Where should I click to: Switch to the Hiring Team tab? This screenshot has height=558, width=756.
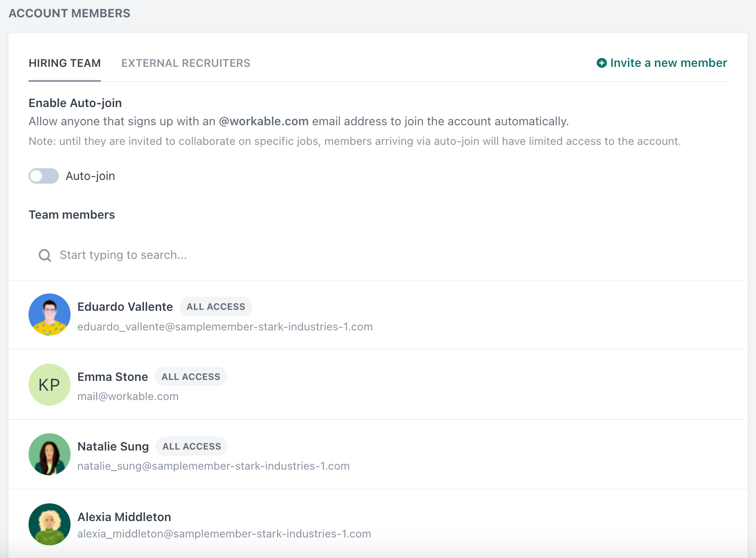point(64,63)
